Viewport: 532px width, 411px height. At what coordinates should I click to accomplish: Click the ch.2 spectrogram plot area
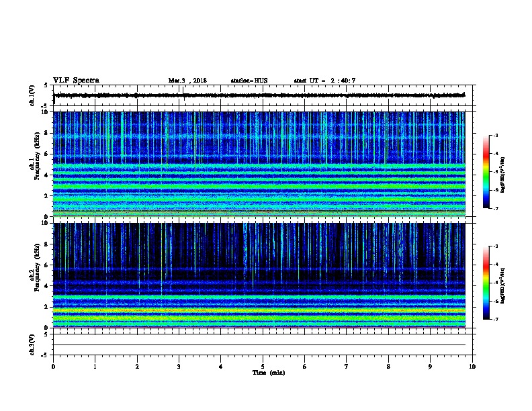click(259, 275)
